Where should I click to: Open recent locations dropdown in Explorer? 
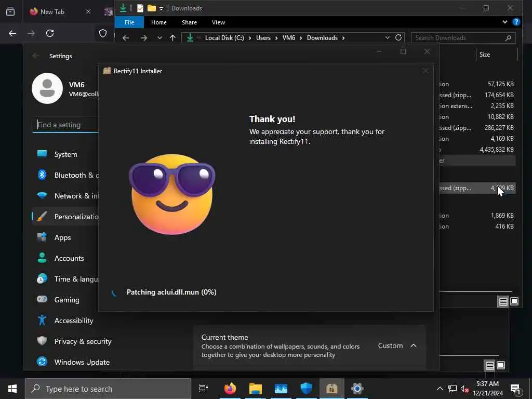(159, 38)
